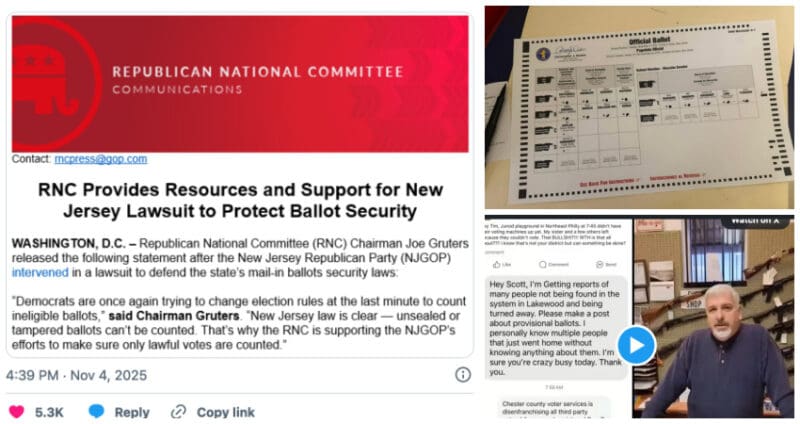Click the Copy link text
Screen dimensions: 800x424
click(x=226, y=411)
